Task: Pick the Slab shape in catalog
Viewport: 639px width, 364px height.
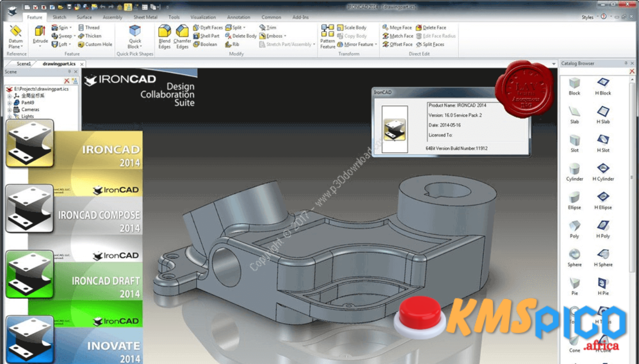Action: (x=575, y=115)
